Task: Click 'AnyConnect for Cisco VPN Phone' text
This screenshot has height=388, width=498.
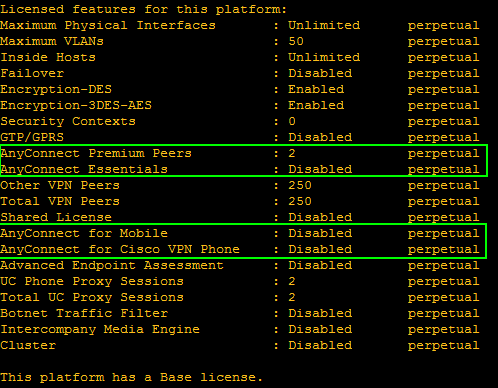Action: (x=120, y=249)
